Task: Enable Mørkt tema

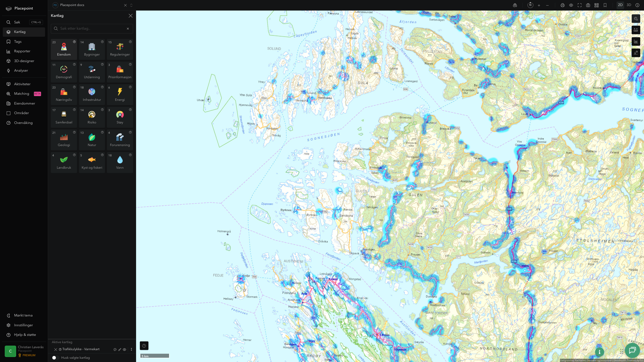Action: (23, 315)
